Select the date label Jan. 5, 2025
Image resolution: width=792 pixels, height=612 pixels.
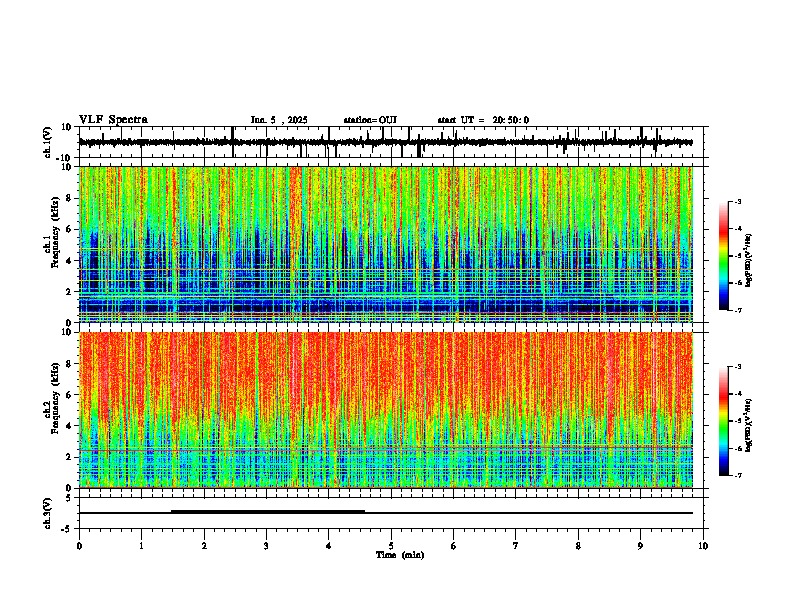[x=279, y=120]
